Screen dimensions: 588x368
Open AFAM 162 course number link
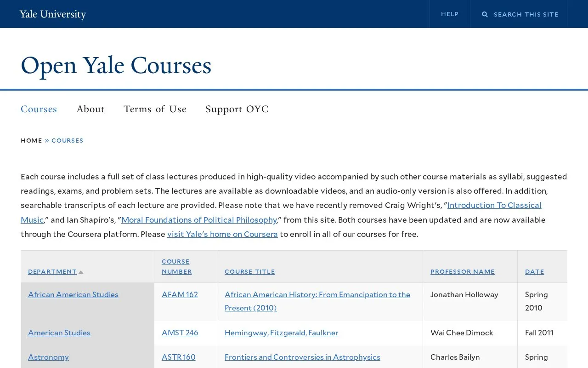[x=180, y=294]
